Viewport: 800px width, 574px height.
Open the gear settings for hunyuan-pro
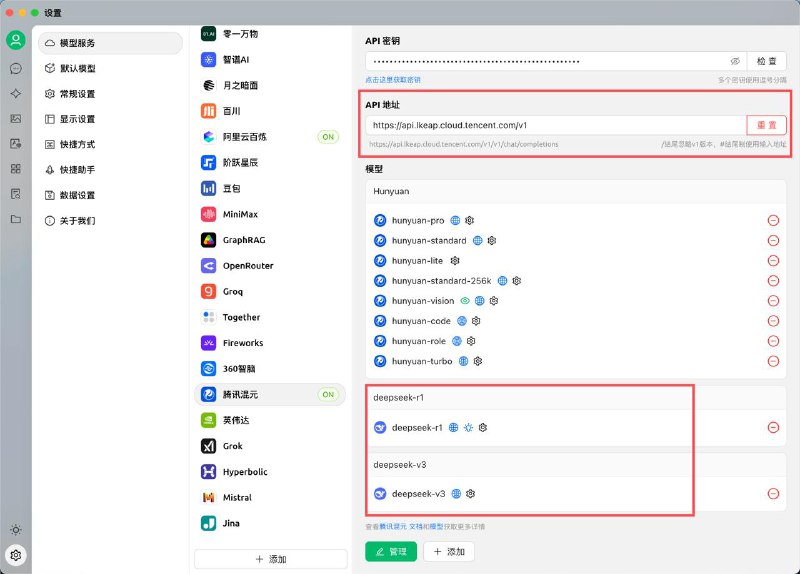click(469, 220)
